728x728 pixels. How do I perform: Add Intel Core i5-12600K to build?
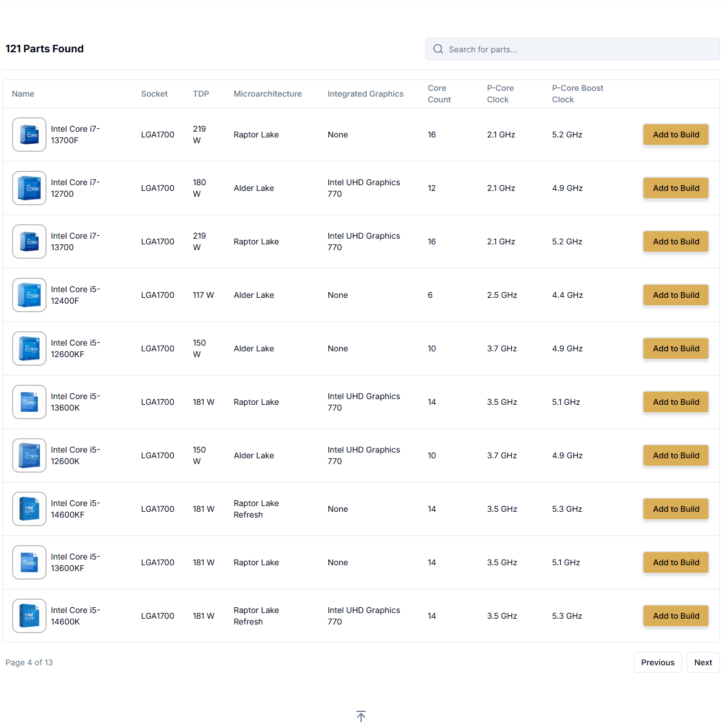point(676,455)
